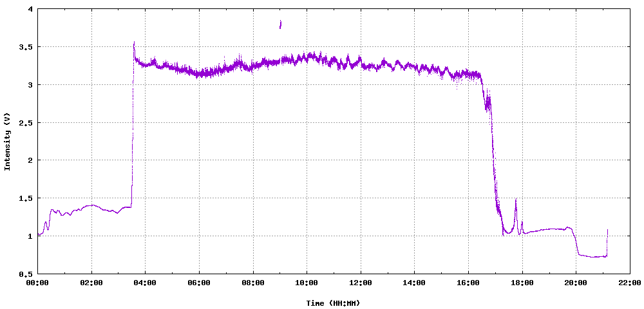The width and height of the screenshot is (644, 309).
Task: Click the '00:00' time axis label
Action: coord(37,283)
